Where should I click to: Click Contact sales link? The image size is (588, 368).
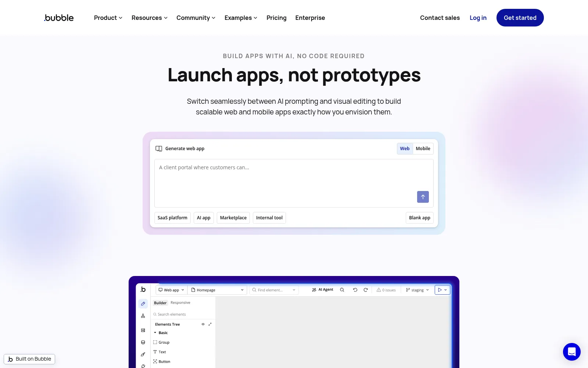coord(440,18)
